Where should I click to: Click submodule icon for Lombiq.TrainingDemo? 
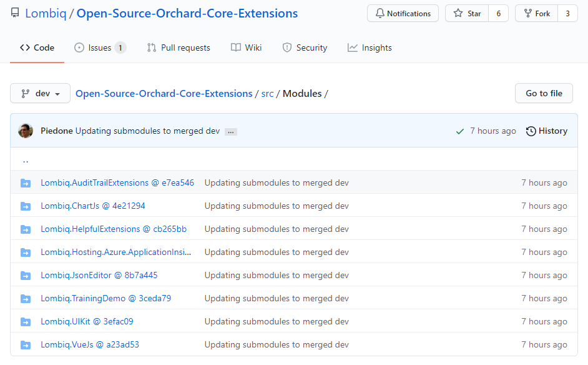[x=26, y=299]
